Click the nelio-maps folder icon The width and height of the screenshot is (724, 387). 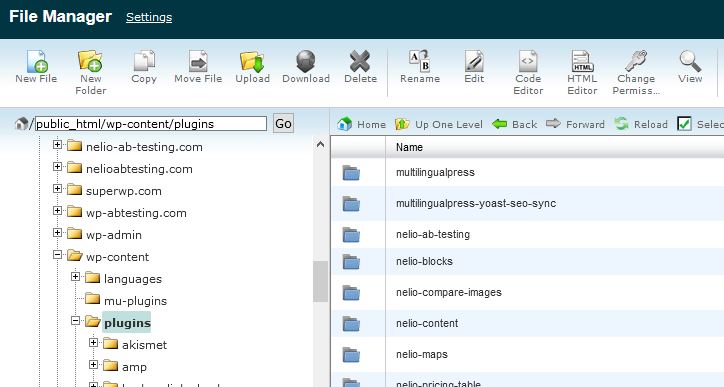[x=351, y=355]
